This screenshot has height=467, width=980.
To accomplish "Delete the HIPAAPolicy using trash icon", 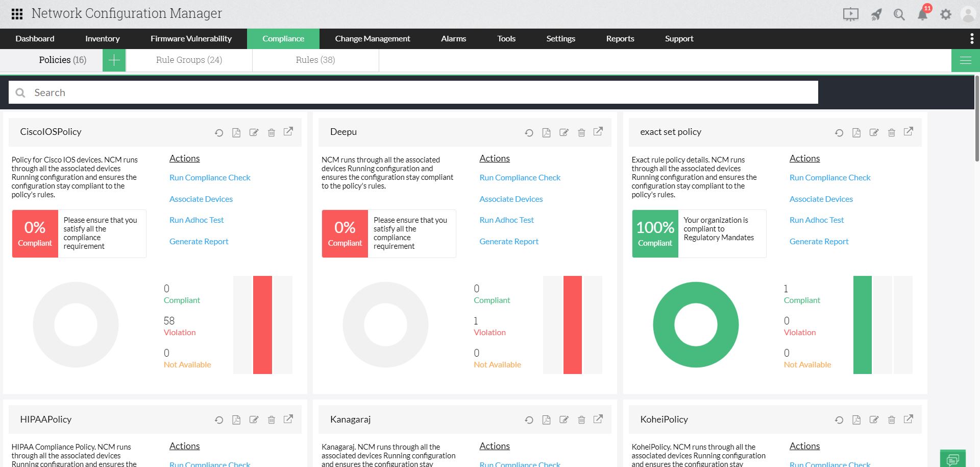I will click(x=272, y=420).
